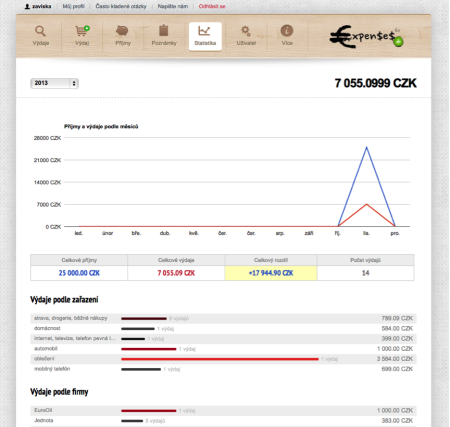Click the blue income peak at lis.
450x427 pixels.
click(366, 147)
